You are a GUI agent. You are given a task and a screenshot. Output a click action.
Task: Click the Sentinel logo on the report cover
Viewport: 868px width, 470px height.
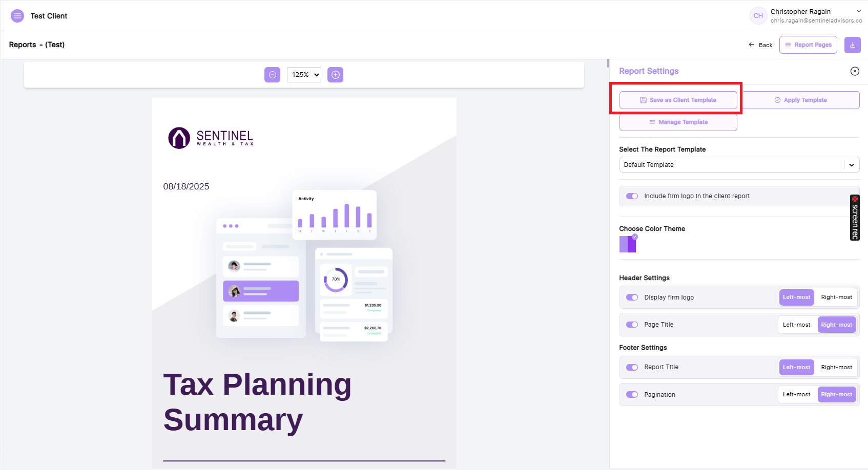pyautogui.click(x=211, y=138)
